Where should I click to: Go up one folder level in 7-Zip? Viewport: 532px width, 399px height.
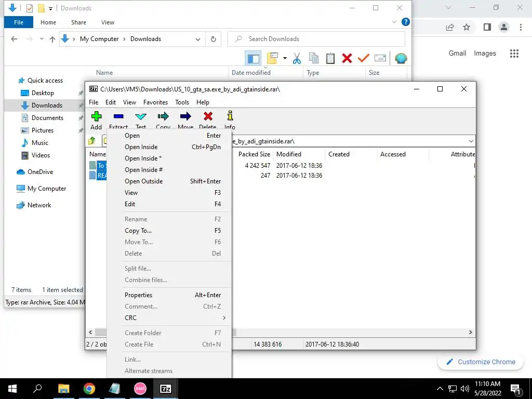tap(92, 141)
